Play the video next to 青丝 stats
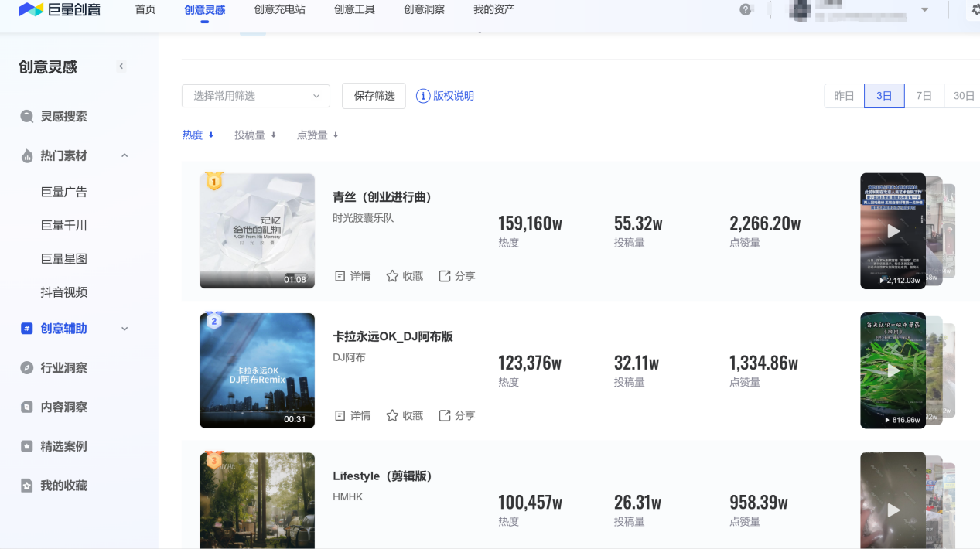 pyautogui.click(x=893, y=231)
